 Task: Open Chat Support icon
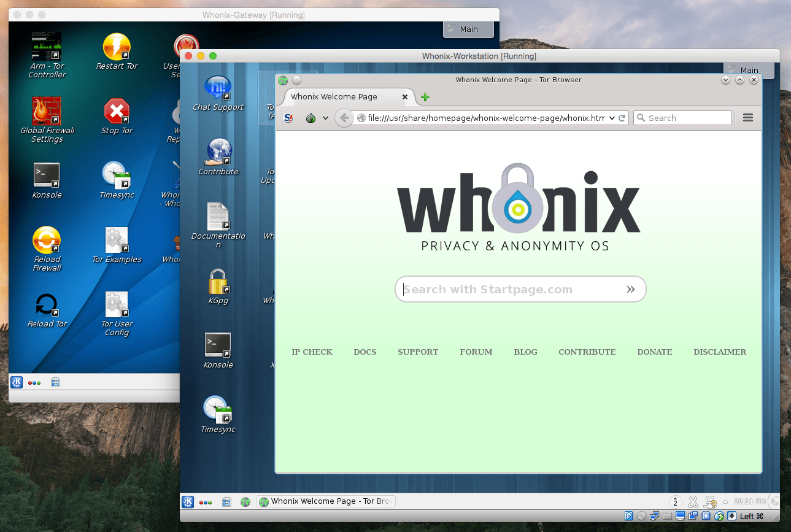click(x=218, y=86)
